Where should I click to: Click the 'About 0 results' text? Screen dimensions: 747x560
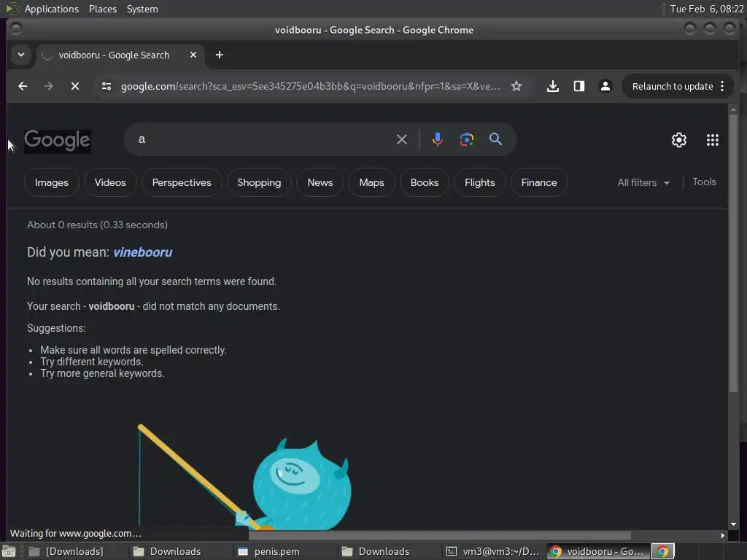(97, 225)
